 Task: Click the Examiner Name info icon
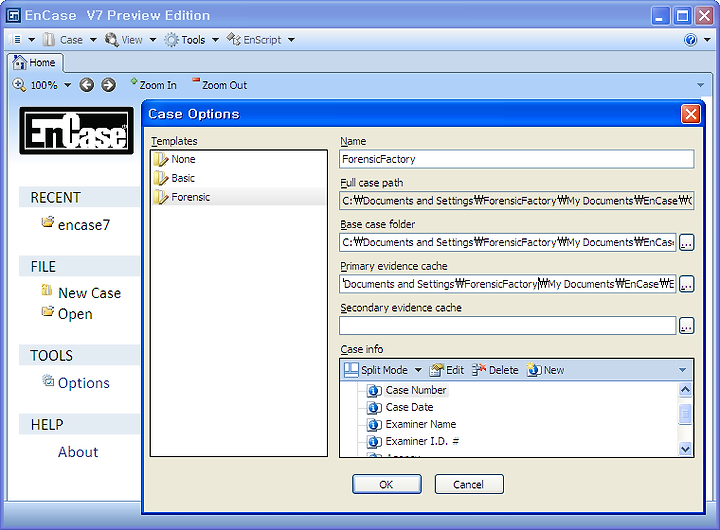point(374,425)
